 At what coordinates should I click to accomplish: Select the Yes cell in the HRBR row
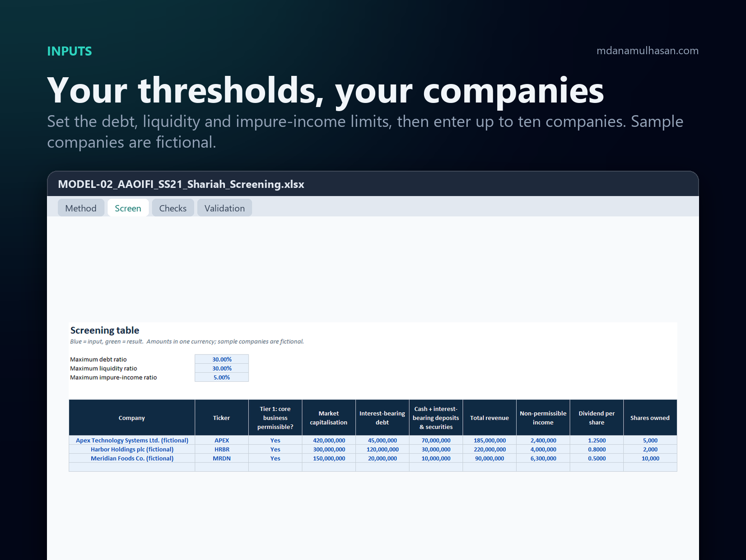[x=275, y=449]
